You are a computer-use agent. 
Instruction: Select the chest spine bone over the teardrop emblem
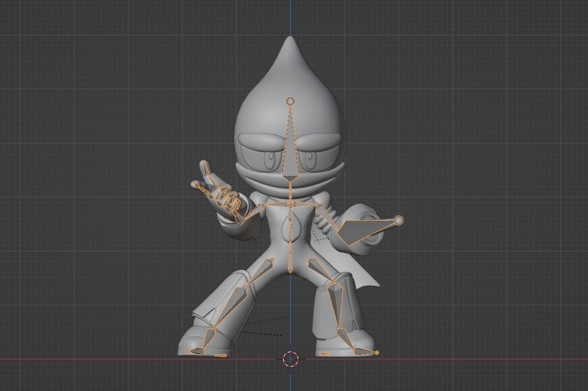pyautogui.click(x=290, y=231)
